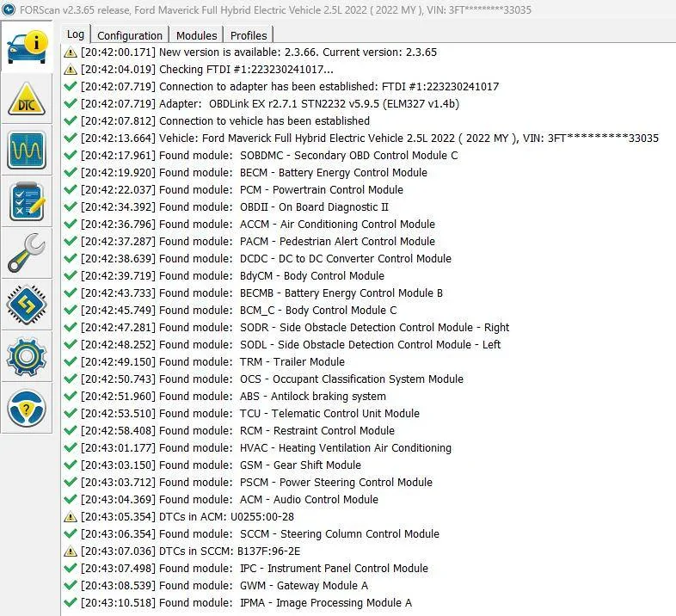Select ACCM Air Conditioning Control Module line
Image resolution: width=676 pixels, height=616 pixels.
pos(258,225)
